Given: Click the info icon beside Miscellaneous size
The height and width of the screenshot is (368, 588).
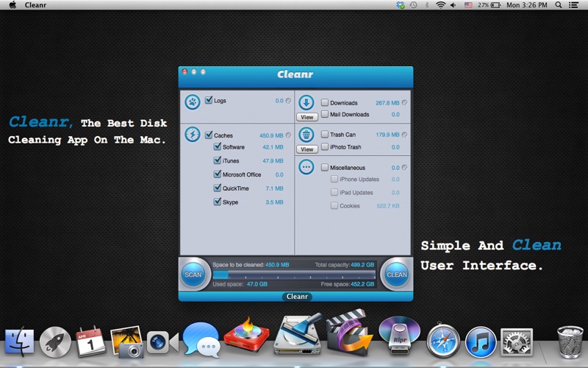Looking at the screenshot, I should point(404,168).
